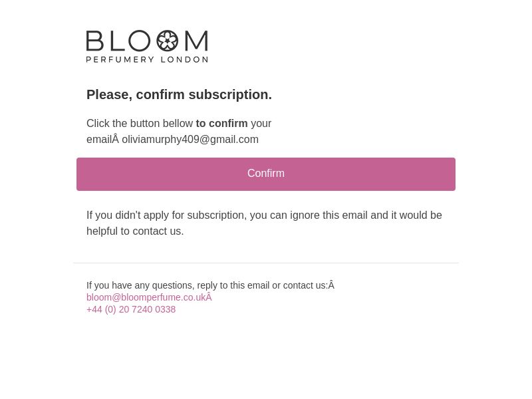This screenshot has height=399, width=532.
Task: Click the bold "to confirm" text
Action: 221,124
